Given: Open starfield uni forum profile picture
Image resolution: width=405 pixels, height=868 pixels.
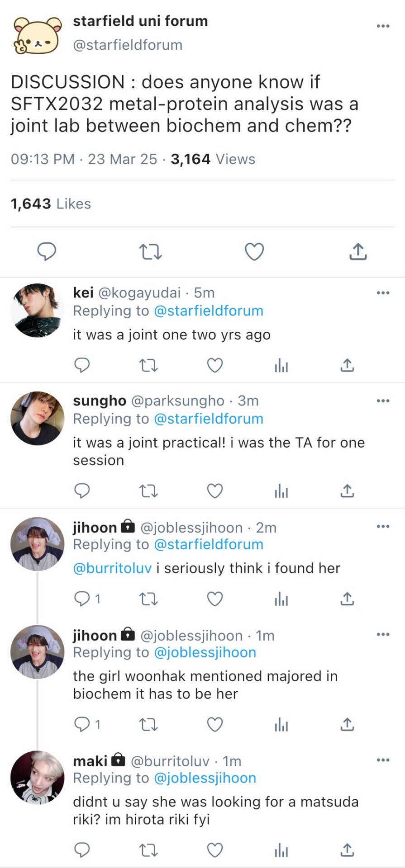Looking at the screenshot, I should click(x=37, y=35).
